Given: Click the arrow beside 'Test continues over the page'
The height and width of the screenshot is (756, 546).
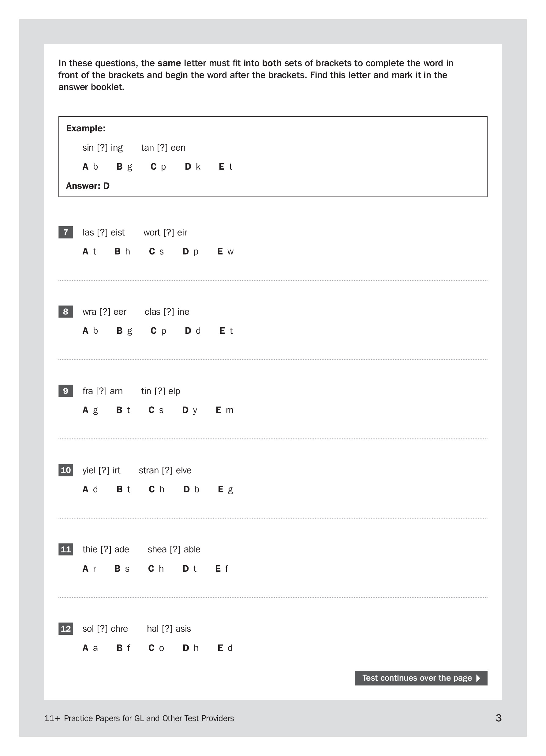Looking at the screenshot, I should tap(478, 678).
